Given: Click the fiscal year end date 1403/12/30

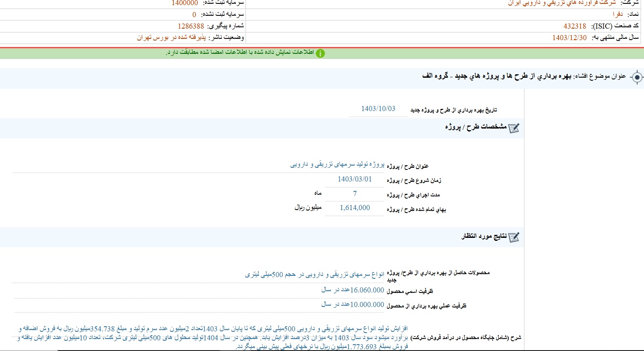Looking at the screenshot, I should pos(569,38).
